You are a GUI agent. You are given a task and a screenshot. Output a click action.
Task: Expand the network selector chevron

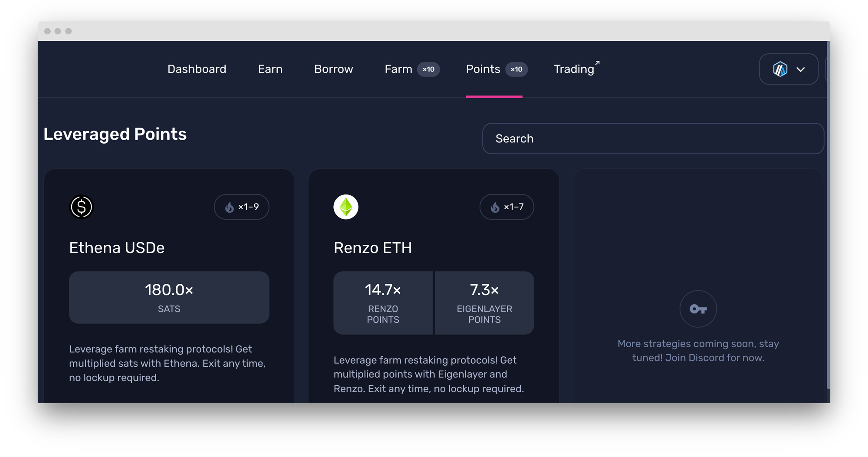pyautogui.click(x=801, y=69)
